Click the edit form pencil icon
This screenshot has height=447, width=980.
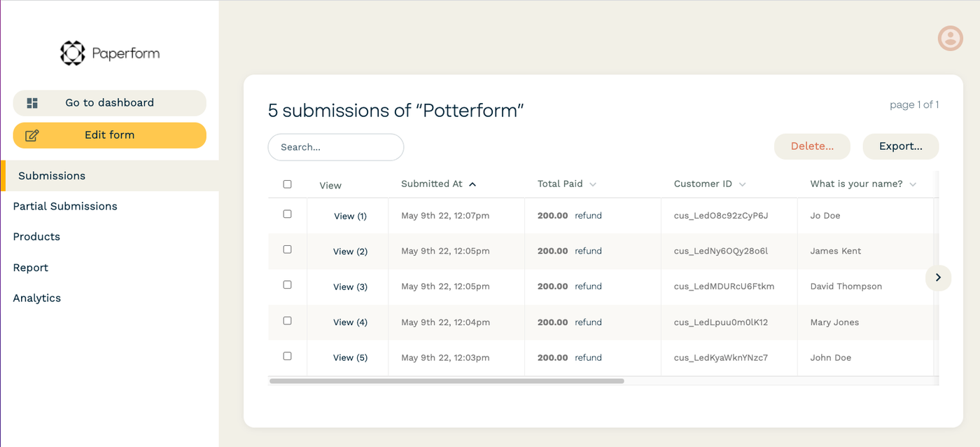32,135
